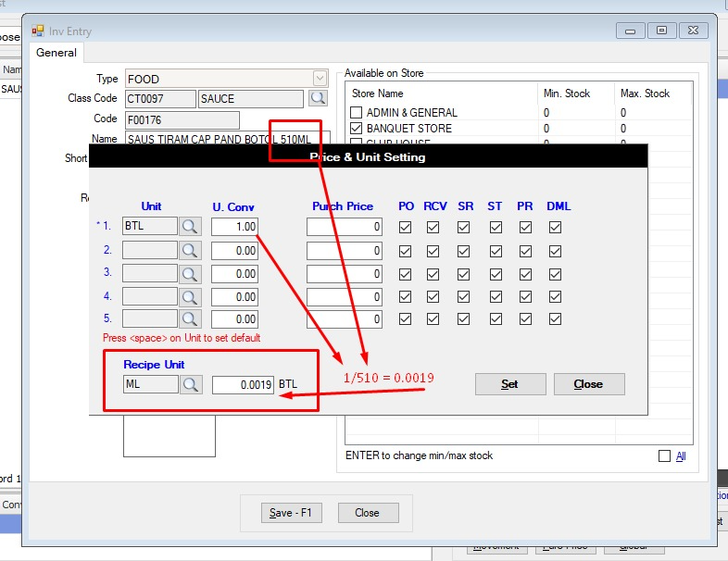Click the Recipe Unit conversion 0.0019 field

243,385
